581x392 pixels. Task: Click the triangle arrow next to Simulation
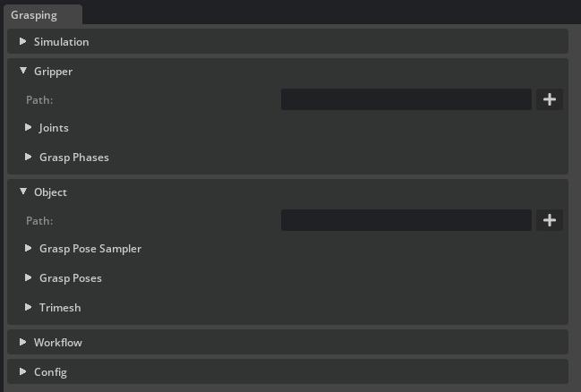point(23,41)
